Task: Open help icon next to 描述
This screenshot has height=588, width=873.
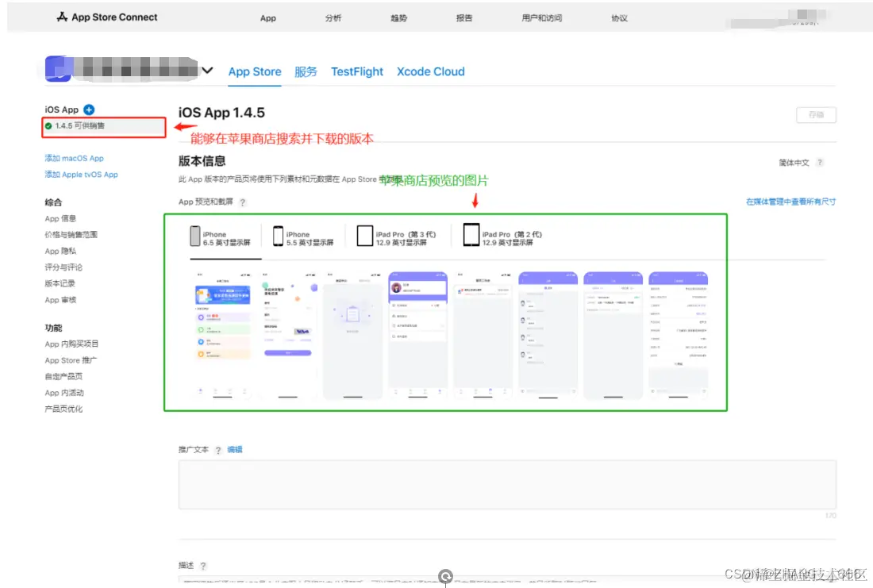Action: [x=203, y=566]
